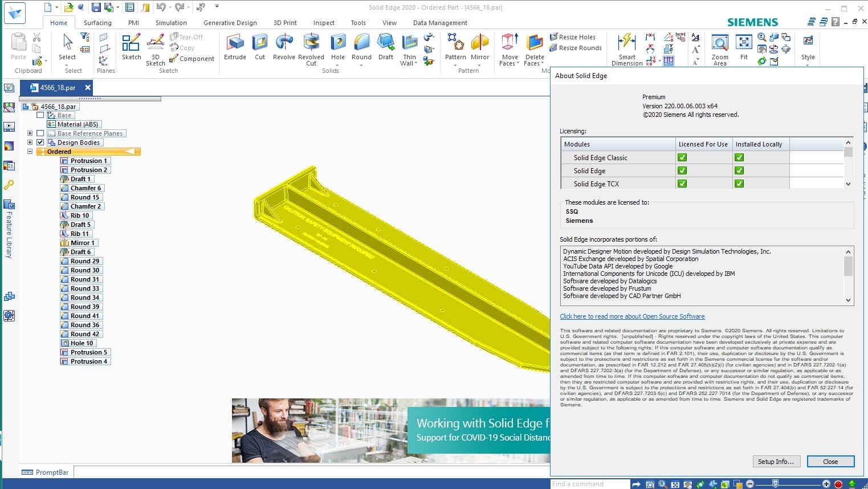Open the Generative Design tab
Viewport: 868px width, 489px height.
point(230,23)
